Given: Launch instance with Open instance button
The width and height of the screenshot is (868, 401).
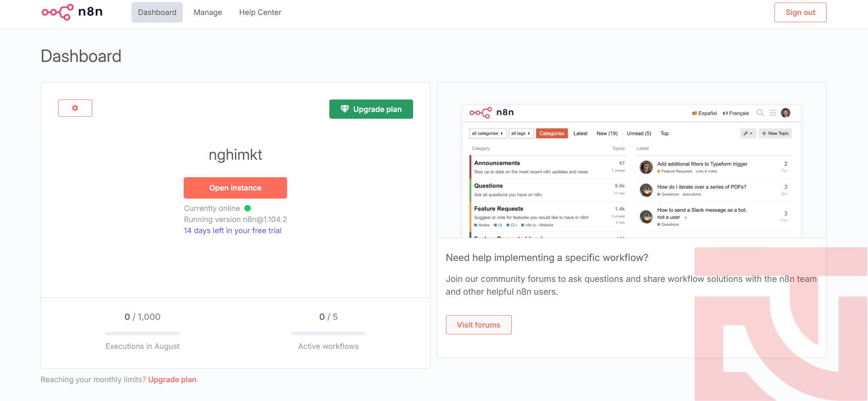Looking at the screenshot, I should (235, 188).
